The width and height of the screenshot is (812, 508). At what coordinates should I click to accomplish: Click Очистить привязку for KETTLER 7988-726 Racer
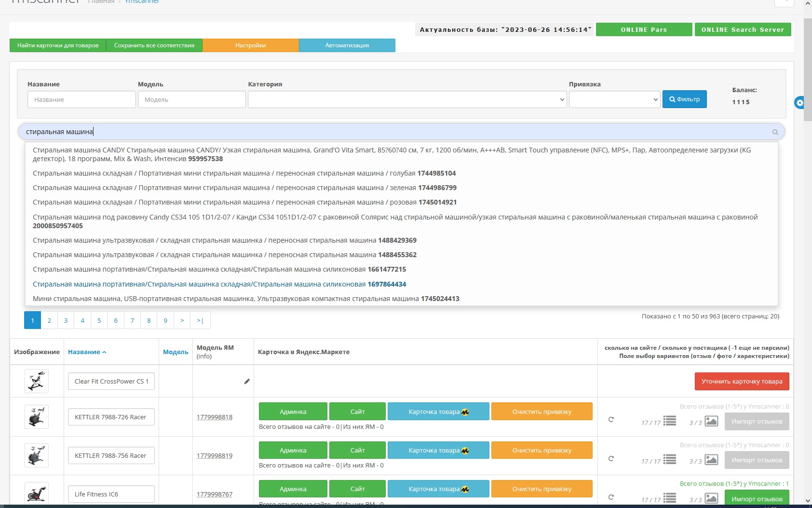tap(541, 412)
